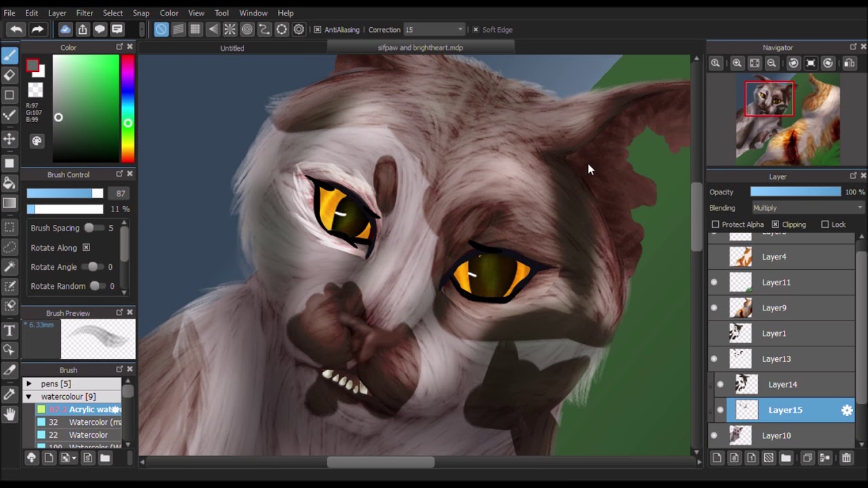Viewport: 868px width, 488px height.
Task: Toggle the Soft Edge checkbox
Action: pos(475,30)
